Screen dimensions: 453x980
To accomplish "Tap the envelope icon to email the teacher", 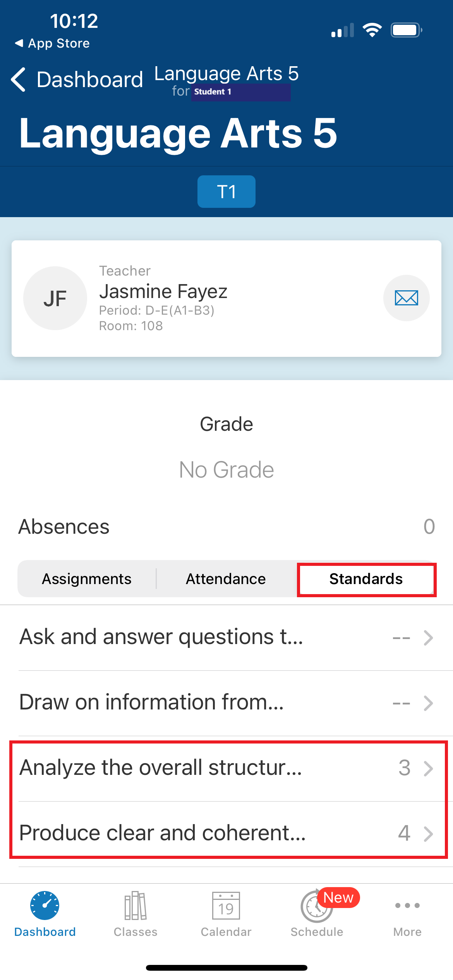I will 406,298.
